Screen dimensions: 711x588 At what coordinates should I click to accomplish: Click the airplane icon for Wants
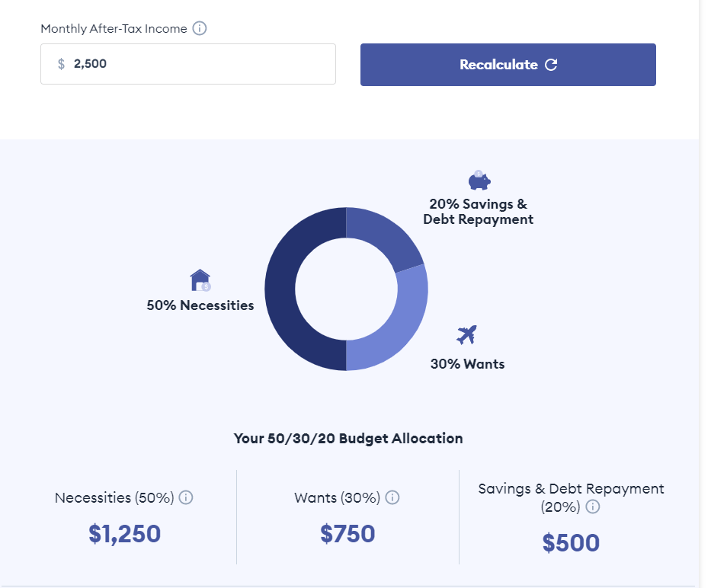pyautogui.click(x=466, y=334)
